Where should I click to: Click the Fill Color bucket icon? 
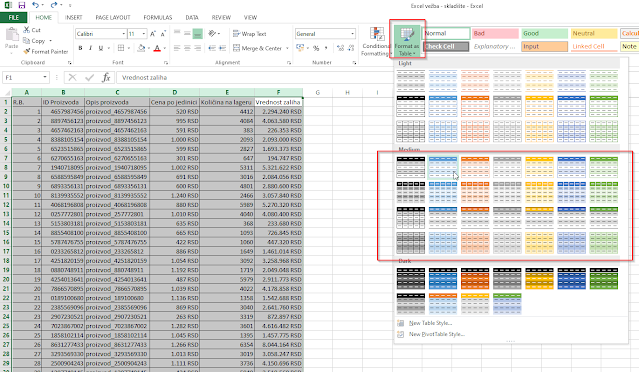[141, 48]
